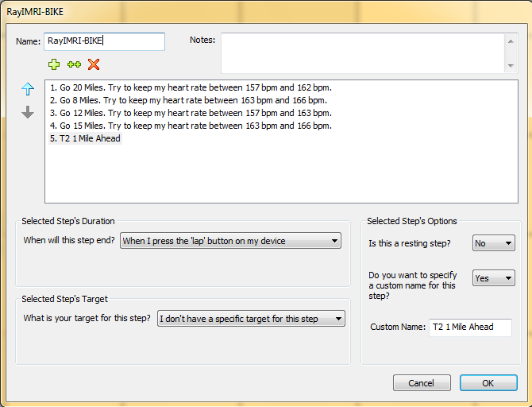Click the green plus add step icon
The image size is (532, 407).
point(54,64)
